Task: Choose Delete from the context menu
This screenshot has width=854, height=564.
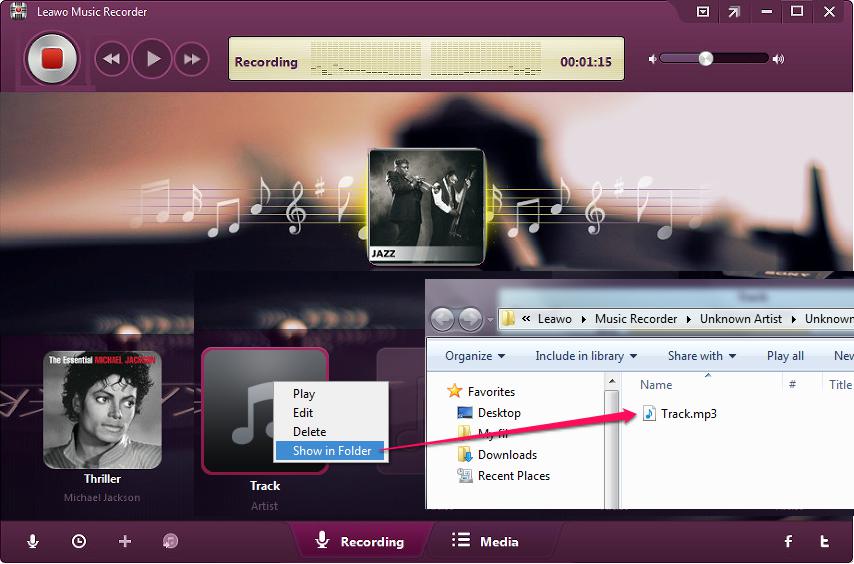Action: [309, 432]
